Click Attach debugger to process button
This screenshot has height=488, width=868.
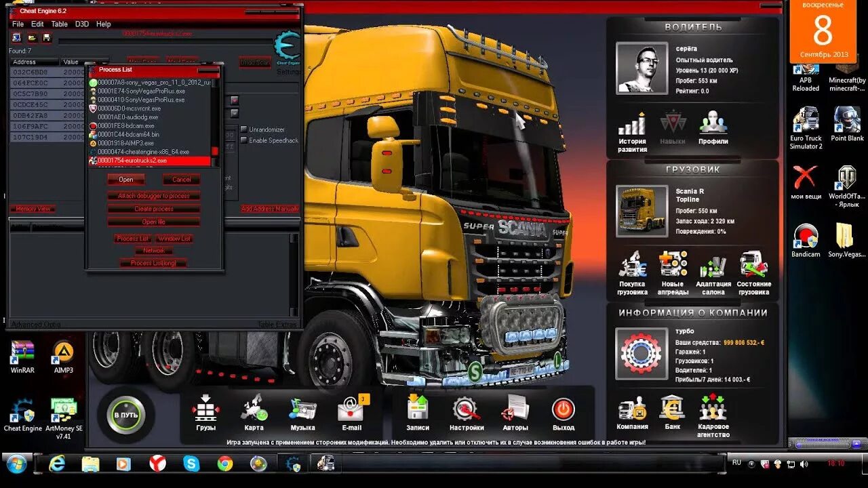[154, 196]
